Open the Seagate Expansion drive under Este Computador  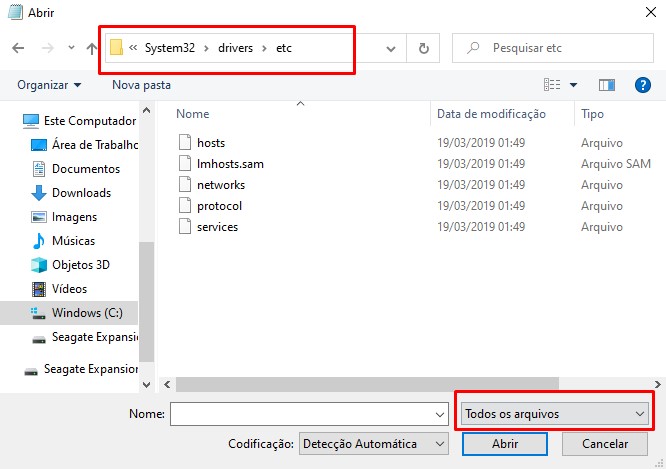pos(95,337)
